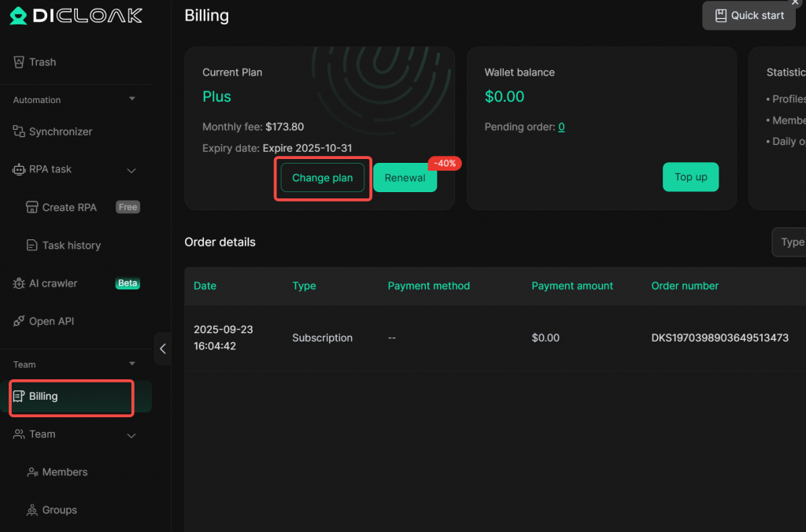Click the Task history document icon
Screen dimensions: 806x532
coord(32,246)
